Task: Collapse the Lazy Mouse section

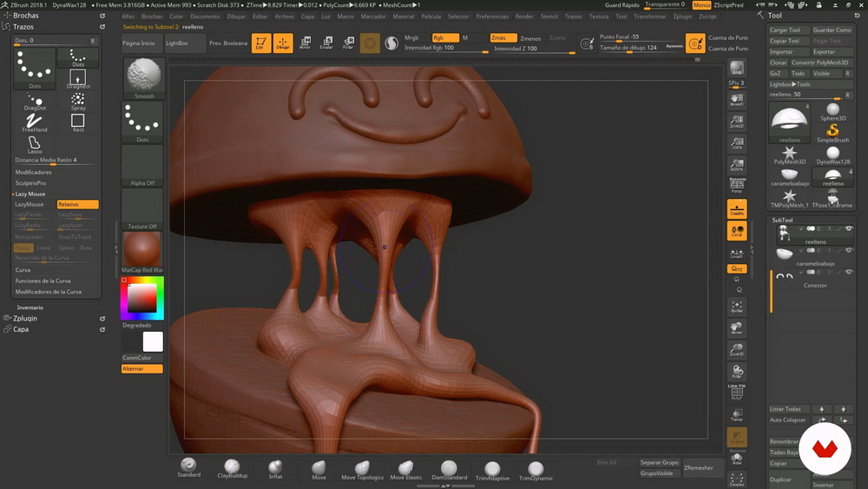Action: [30, 194]
